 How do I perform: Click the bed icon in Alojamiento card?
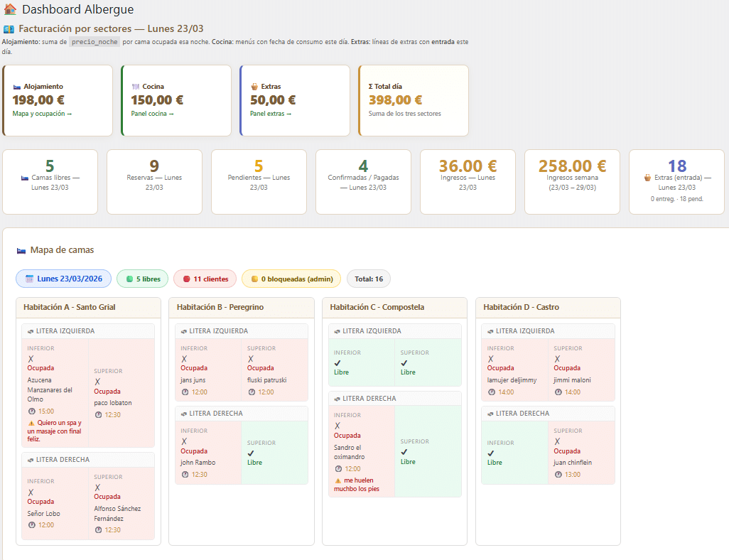(17, 87)
